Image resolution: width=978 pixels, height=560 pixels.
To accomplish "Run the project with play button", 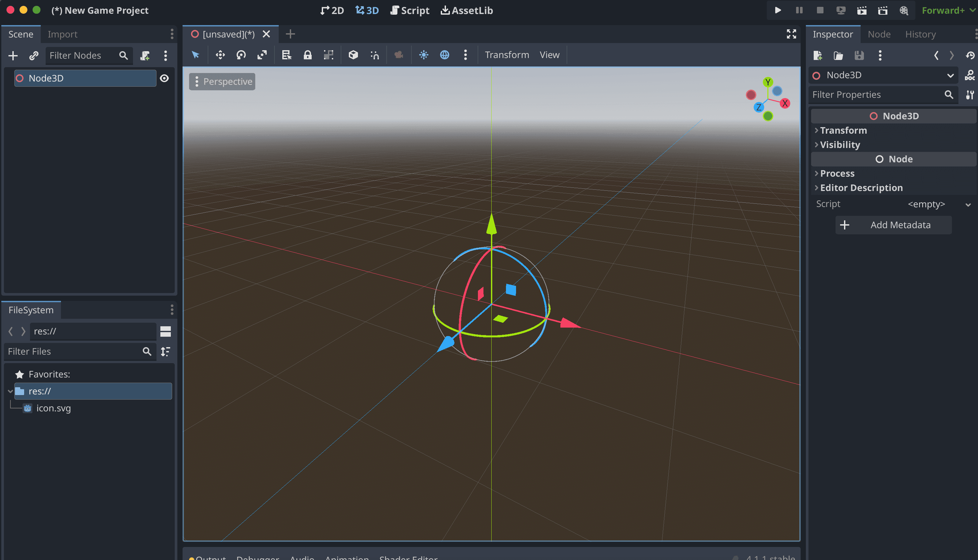I will coord(778,10).
